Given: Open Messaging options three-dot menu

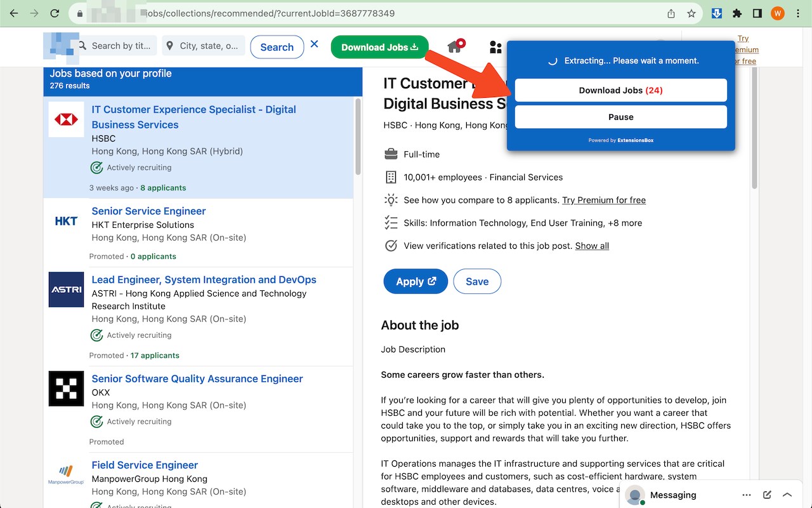Looking at the screenshot, I should (x=747, y=495).
